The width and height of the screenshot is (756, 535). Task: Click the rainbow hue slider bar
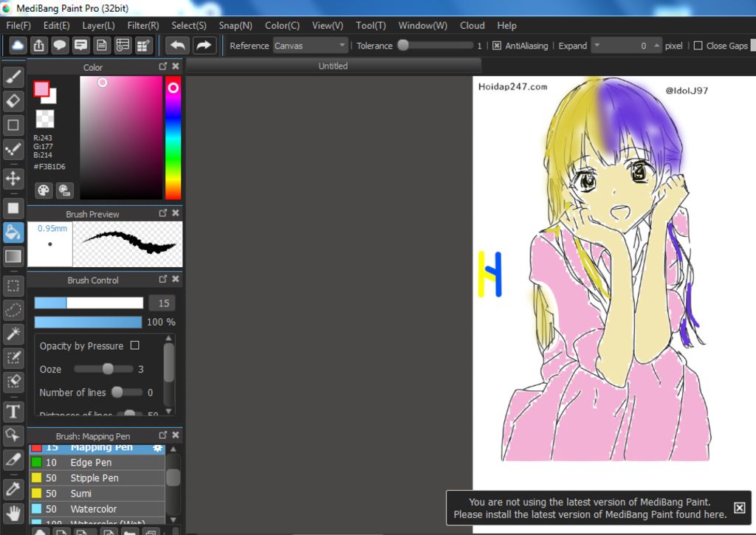tap(173, 138)
